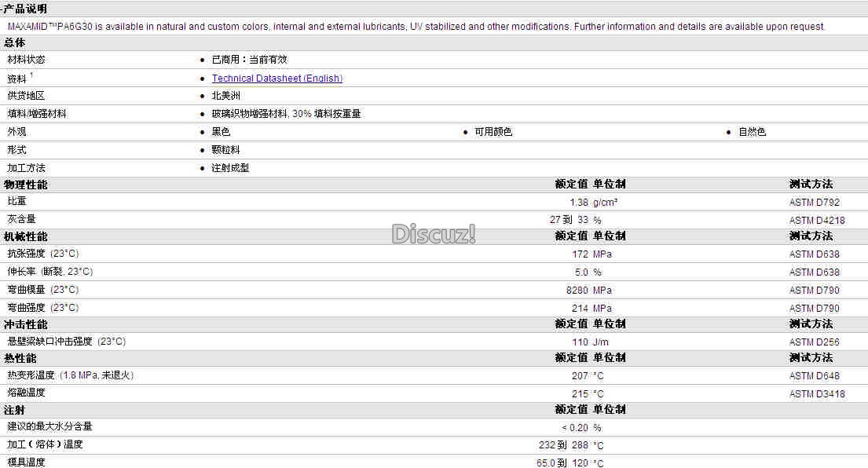Click the 加工方法 row label
Screen dimensions: 868x468
click(26, 167)
